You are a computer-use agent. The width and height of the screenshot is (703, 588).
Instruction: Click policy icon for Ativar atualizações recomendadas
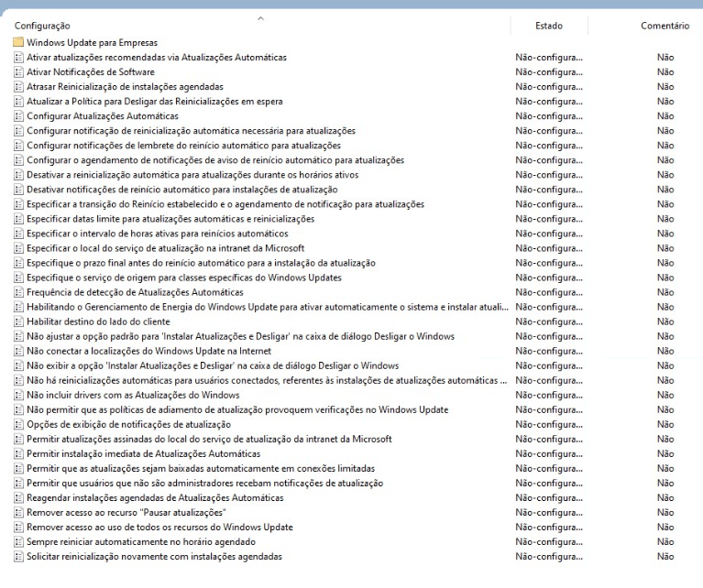tap(18, 57)
